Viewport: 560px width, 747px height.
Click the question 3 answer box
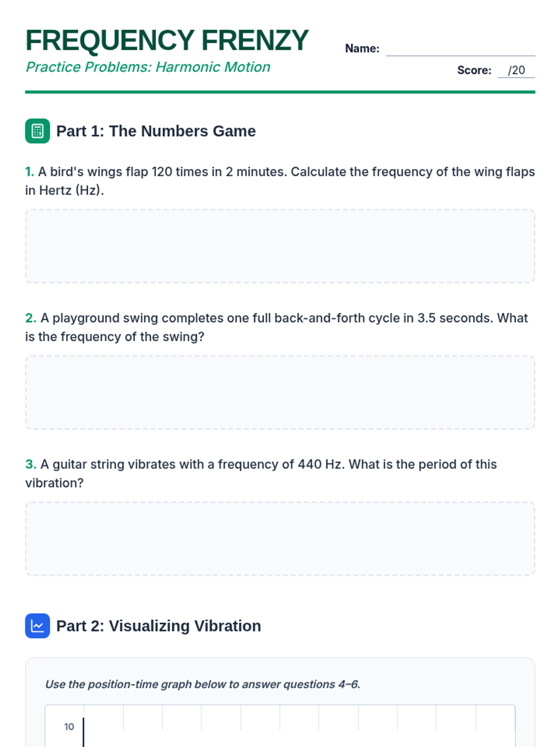(x=280, y=538)
